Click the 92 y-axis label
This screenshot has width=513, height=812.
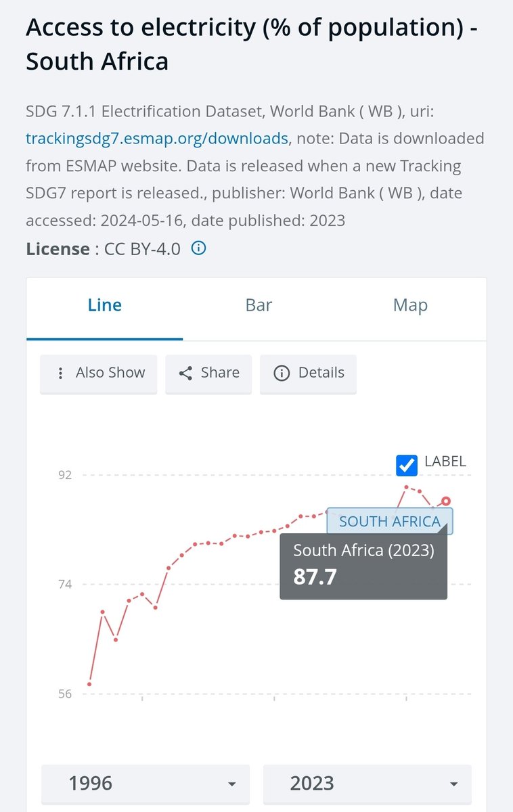64,475
